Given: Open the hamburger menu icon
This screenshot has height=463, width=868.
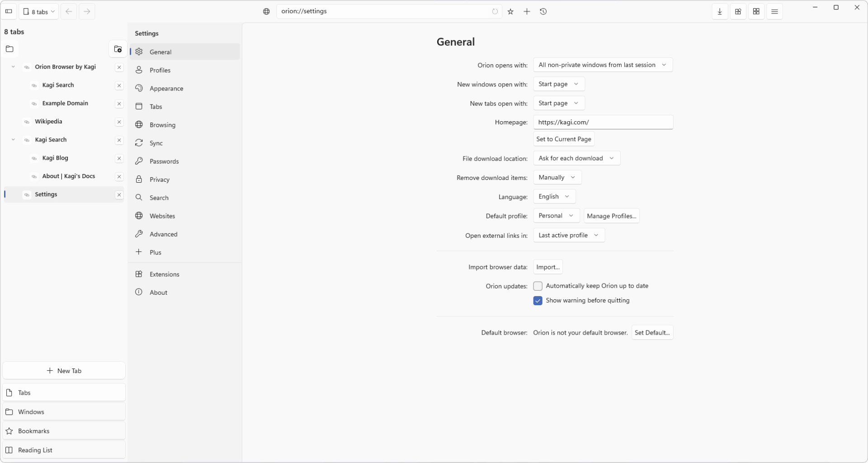Looking at the screenshot, I should point(774,12).
